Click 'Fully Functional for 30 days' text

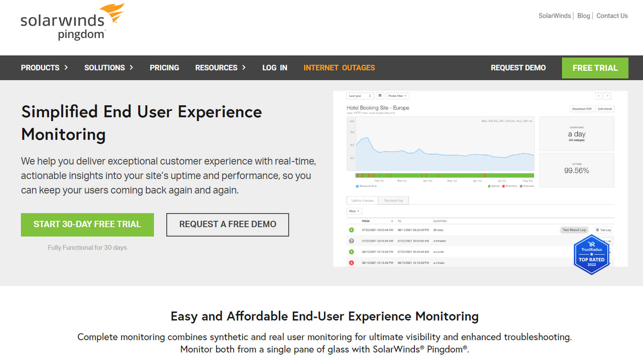[87, 248]
